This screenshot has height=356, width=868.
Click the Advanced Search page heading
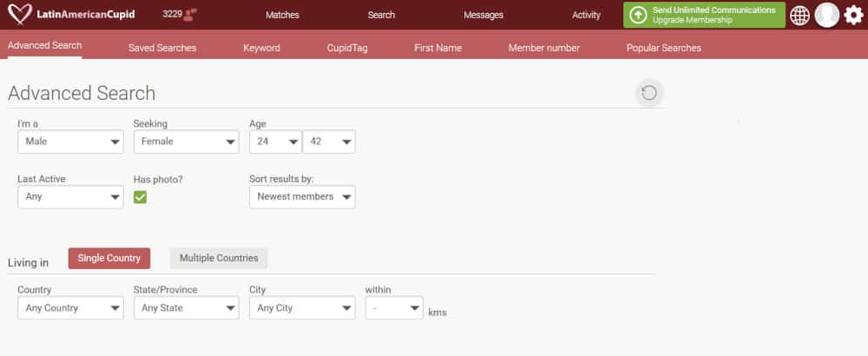(x=82, y=93)
